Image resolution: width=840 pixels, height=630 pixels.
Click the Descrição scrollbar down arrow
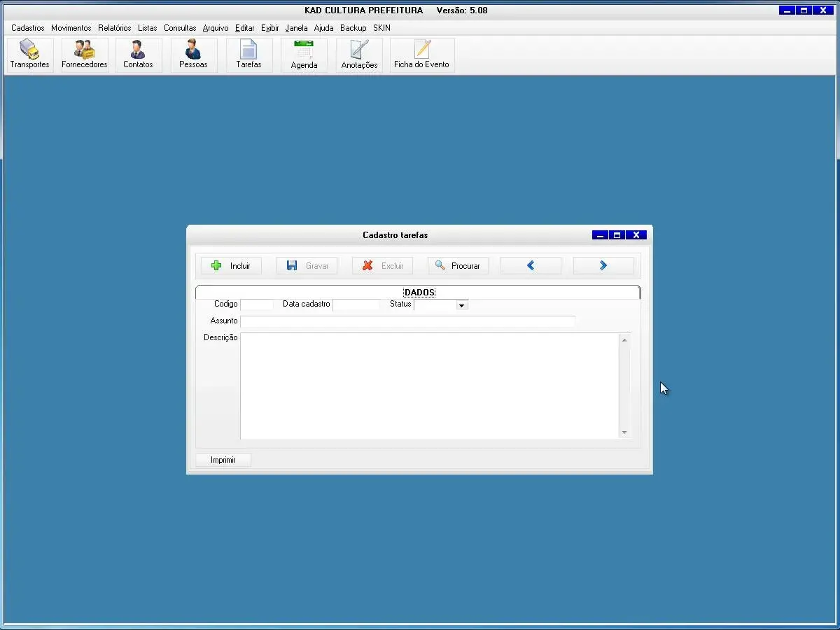(x=624, y=433)
